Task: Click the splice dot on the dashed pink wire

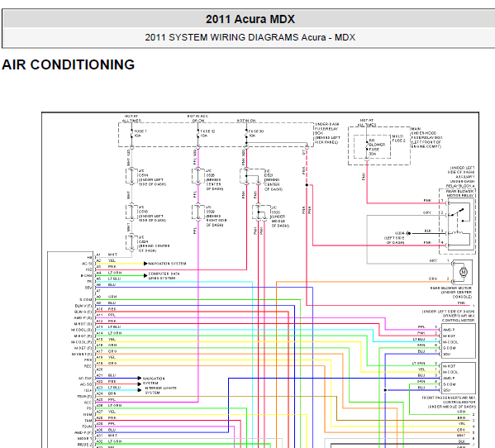Action: click(x=307, y=185)
